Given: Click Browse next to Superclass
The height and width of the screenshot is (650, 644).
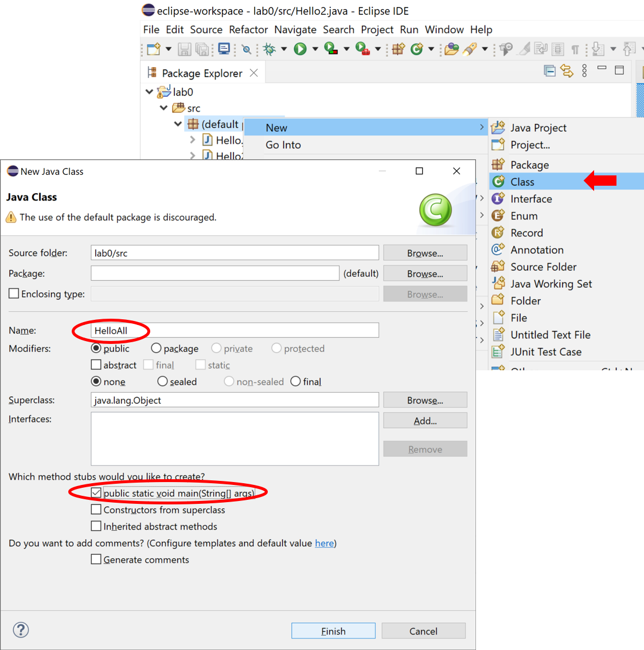Looking at the screenshot, I should [425, 400].
